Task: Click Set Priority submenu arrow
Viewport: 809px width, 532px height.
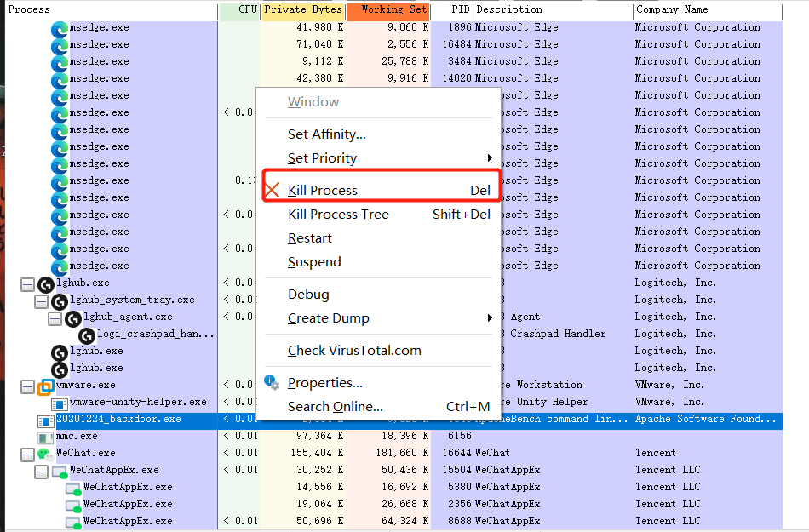Action: pyautogui.click(x=490, y=157)
